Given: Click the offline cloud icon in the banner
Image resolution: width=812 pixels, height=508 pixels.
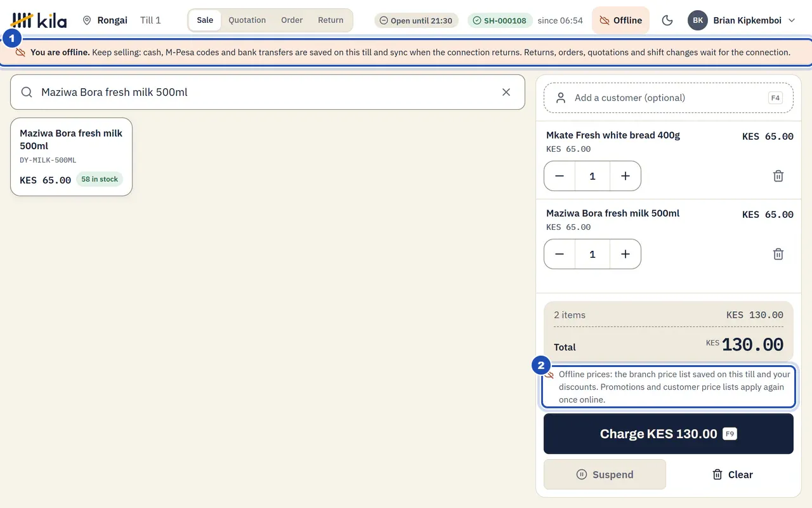Looking at the screenshot, I should (x=20, y=53).
